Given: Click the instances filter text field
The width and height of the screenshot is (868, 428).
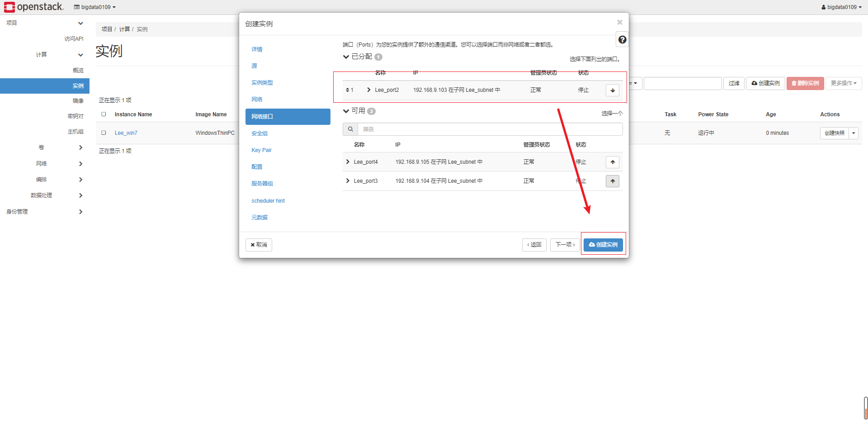Looking at the screenshot, I should click(683, 83).
